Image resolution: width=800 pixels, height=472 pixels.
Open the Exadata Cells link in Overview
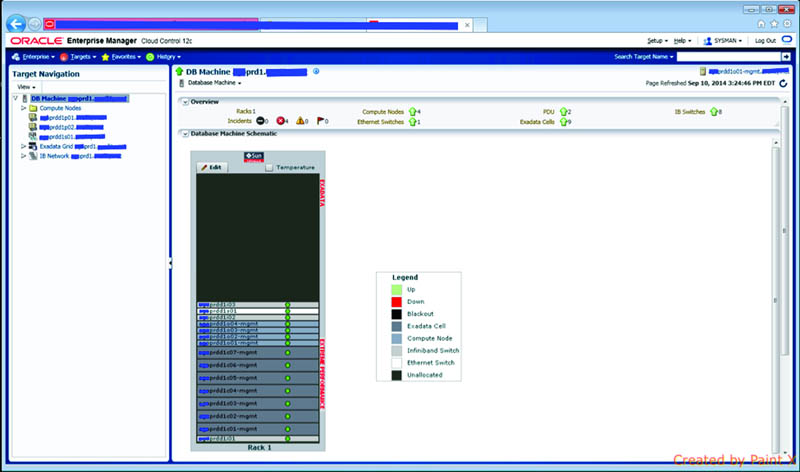coord(537,122)
